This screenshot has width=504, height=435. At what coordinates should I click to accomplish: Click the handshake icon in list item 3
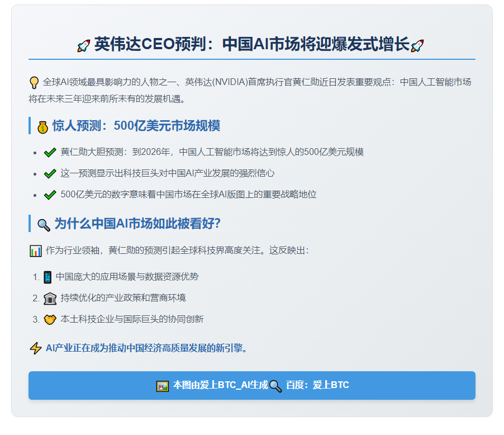click(50, 320)
